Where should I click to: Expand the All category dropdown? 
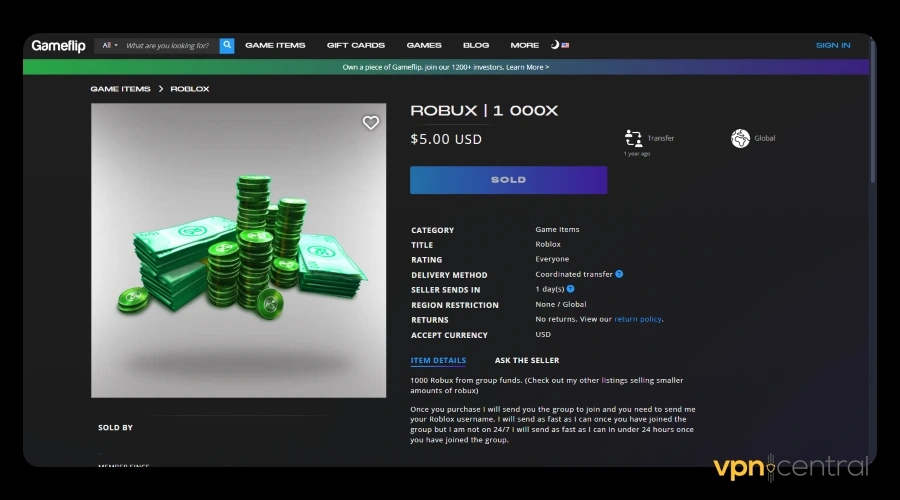[x=110, y=45]
